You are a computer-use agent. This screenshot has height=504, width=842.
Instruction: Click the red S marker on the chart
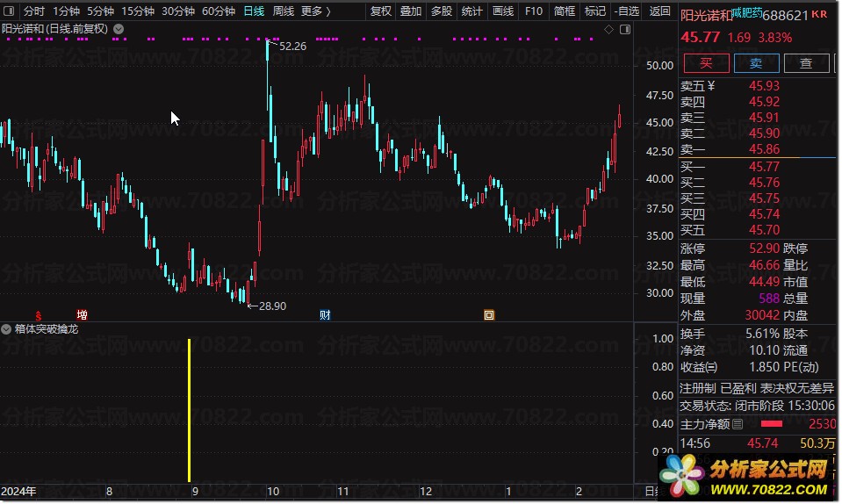38,315
